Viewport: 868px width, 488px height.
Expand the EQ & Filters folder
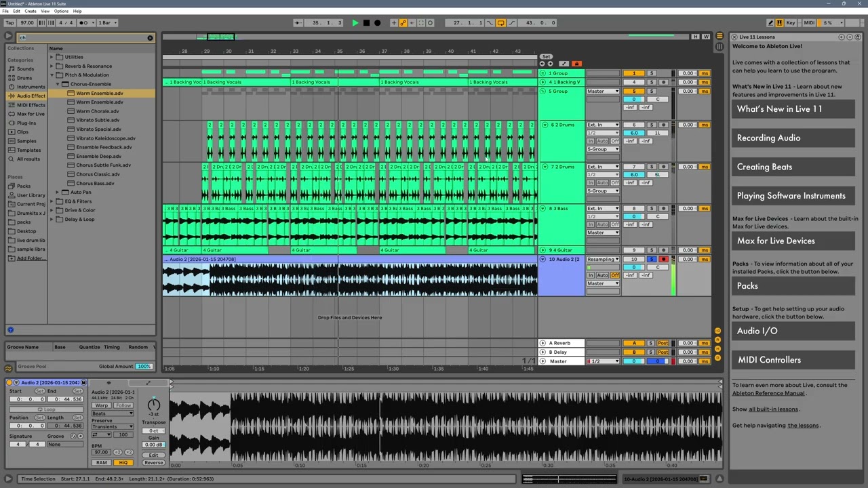(52, 201)
